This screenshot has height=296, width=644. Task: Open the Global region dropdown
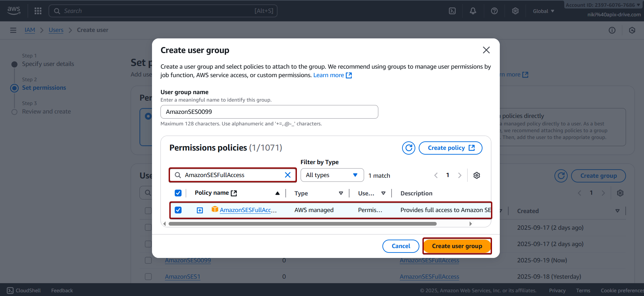click(x=543, y=11)
